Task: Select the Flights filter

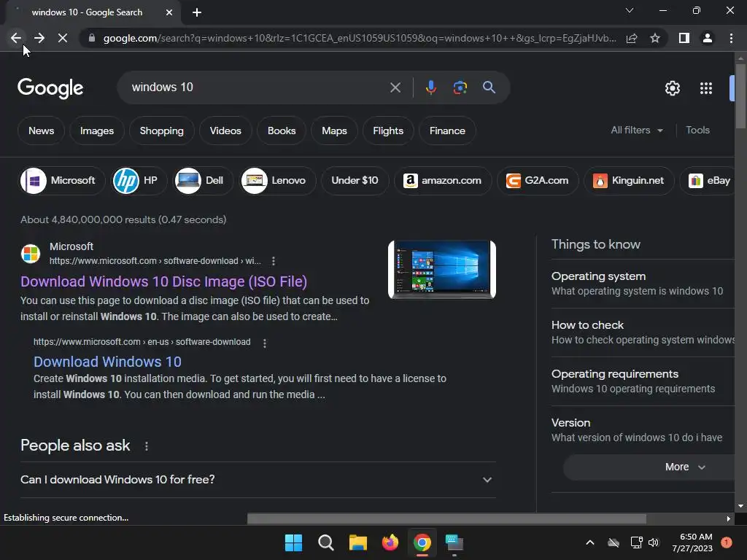Action: click(388, 131)
